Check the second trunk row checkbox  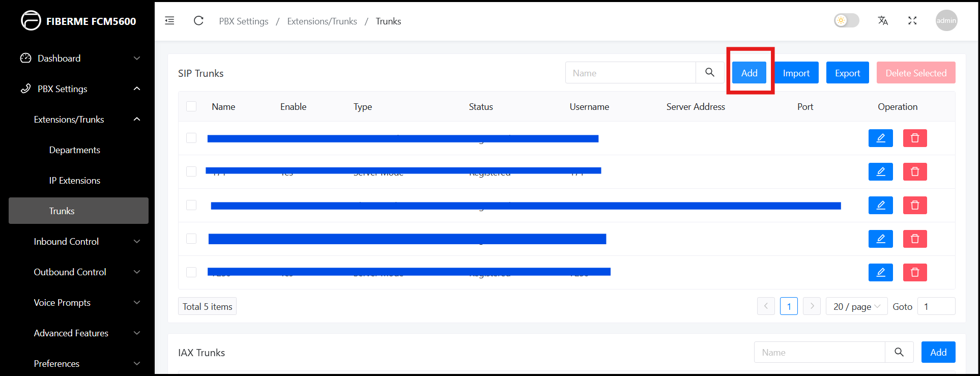tap(191, 171)
